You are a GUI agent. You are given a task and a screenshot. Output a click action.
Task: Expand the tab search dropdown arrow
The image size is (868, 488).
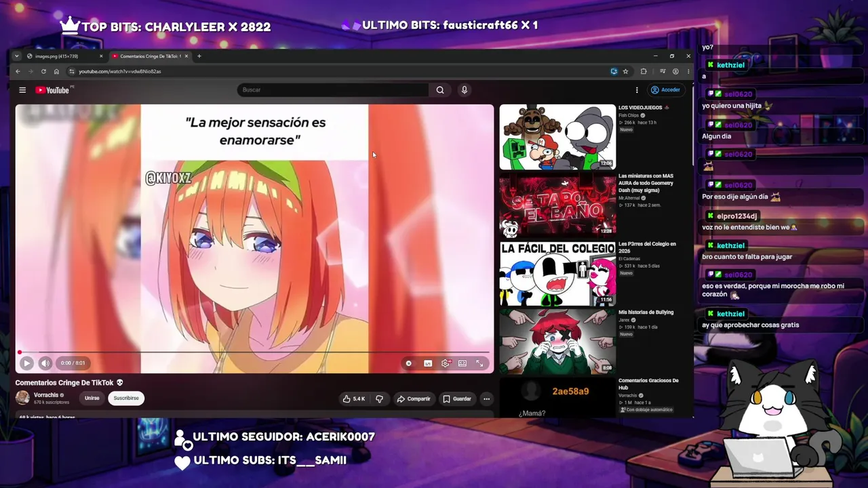click(x=17, y=56)
